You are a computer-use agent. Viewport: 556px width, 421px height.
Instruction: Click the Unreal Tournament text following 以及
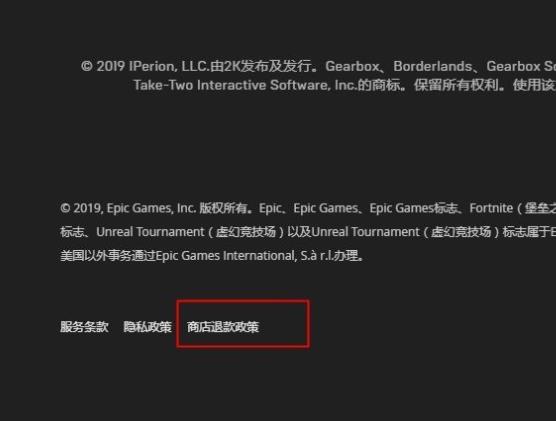pos(365,232)
